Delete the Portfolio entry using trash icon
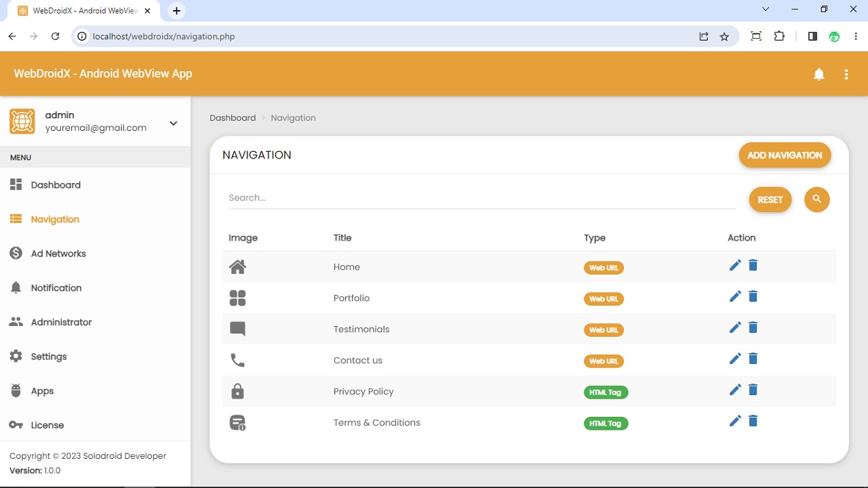Image resolution: width=868 pixels, height=488 pixels. tap(753, 296)
